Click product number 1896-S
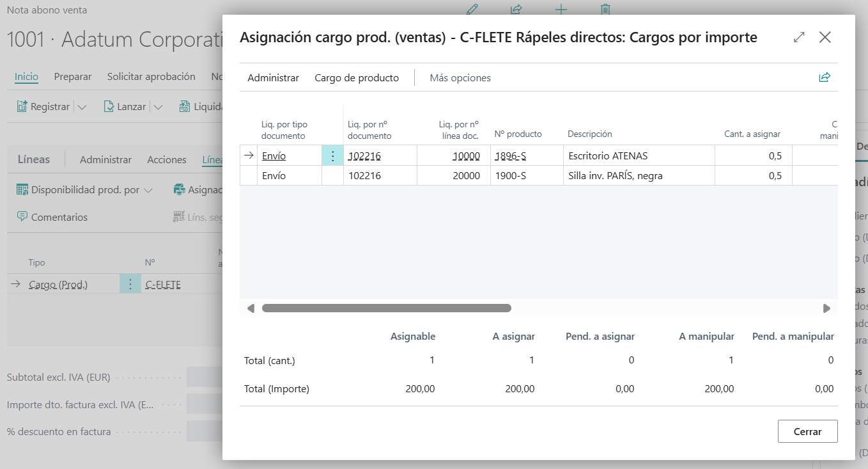The width and height of the screenshot is (868, 469). 510,155
